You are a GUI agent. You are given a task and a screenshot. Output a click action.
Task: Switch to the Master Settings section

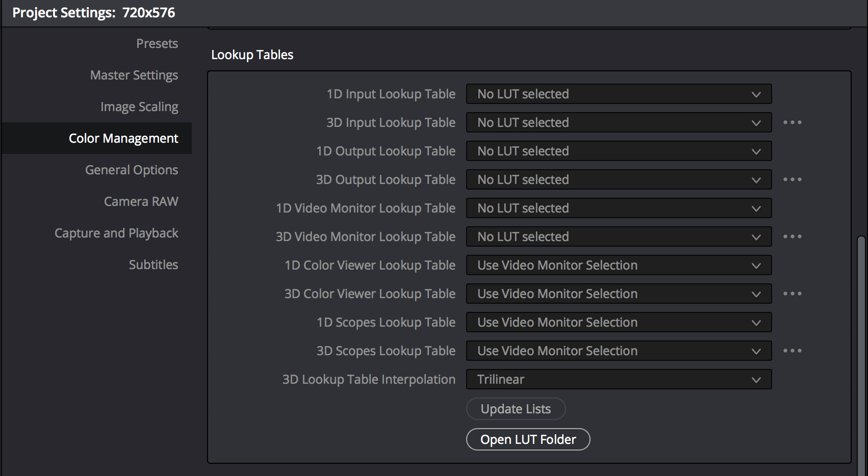tap(134, 75)
